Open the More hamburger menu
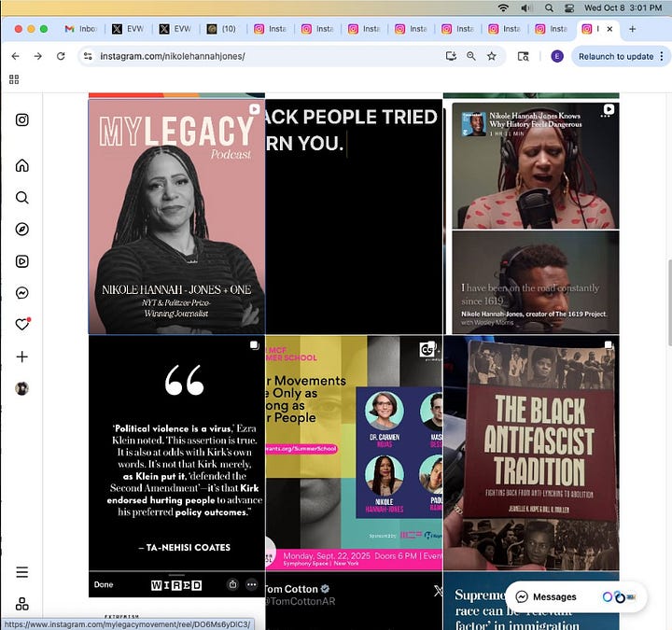Screen dimensions: 672x630 point(22,572)
